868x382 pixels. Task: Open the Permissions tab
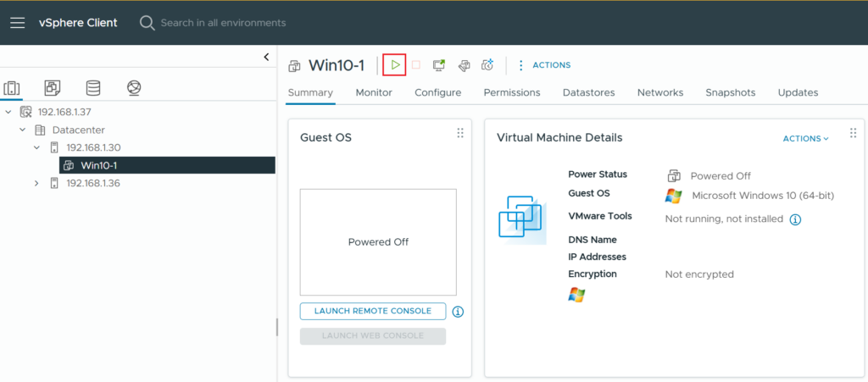click(x=512, y=93)
